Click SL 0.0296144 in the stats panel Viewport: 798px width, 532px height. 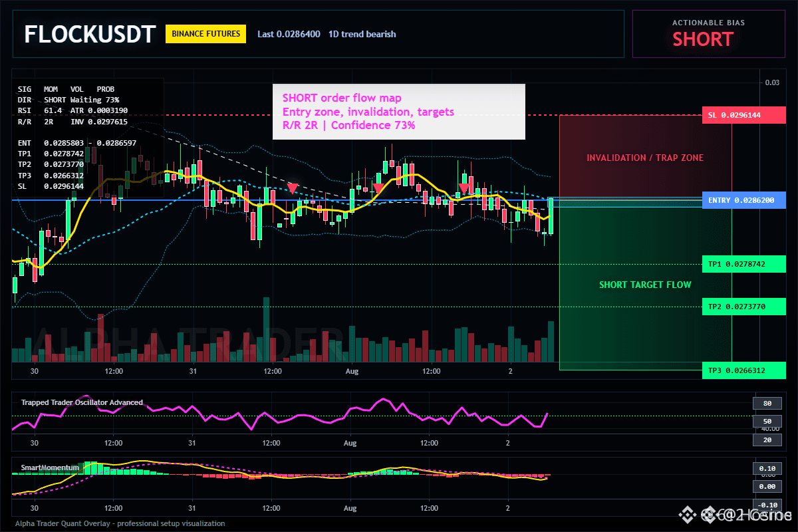51,186
